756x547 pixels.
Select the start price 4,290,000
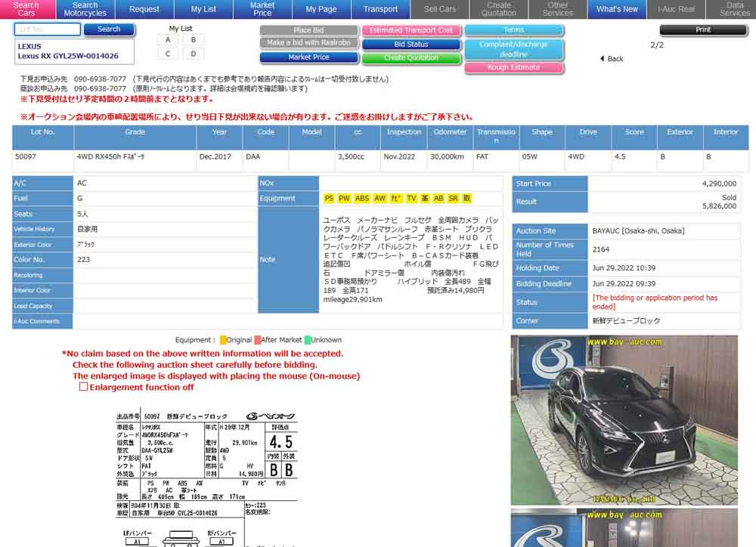coord(719,184)
